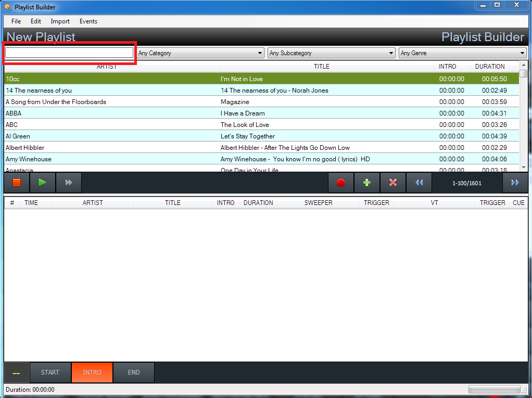The height and width of the screenshot is (398, 532).
Task: Click the Playlist Builder title bar app icon
Action: coord(7,7)
